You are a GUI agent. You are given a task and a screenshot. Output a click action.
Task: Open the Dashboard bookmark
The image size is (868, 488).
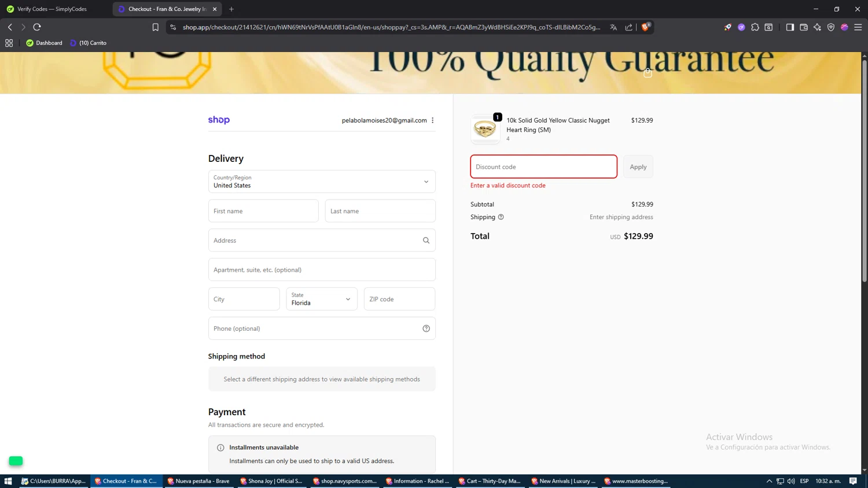pos(44,43)
